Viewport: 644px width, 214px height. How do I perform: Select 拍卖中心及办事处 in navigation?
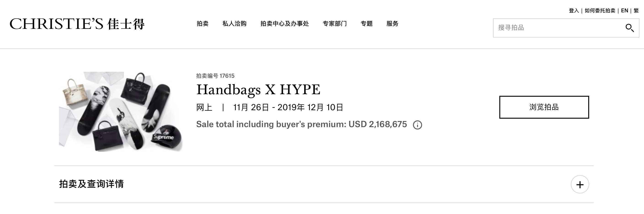[285, 24]
